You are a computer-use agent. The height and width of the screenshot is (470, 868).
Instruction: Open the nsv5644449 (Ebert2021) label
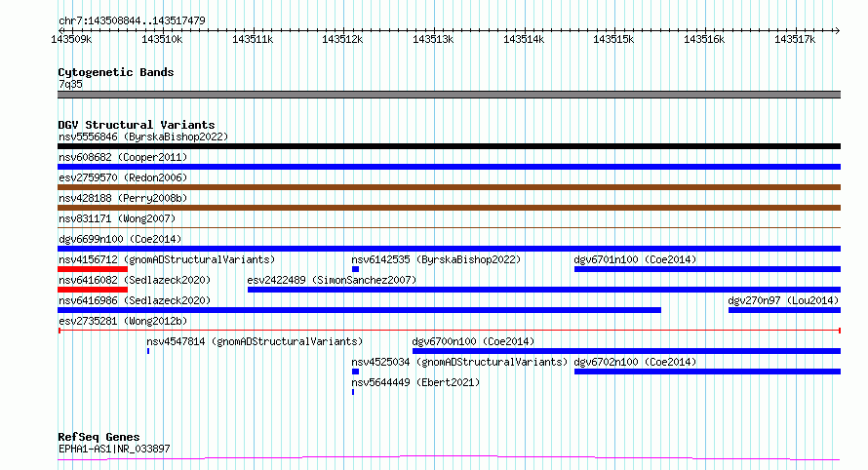pos(415,382)
